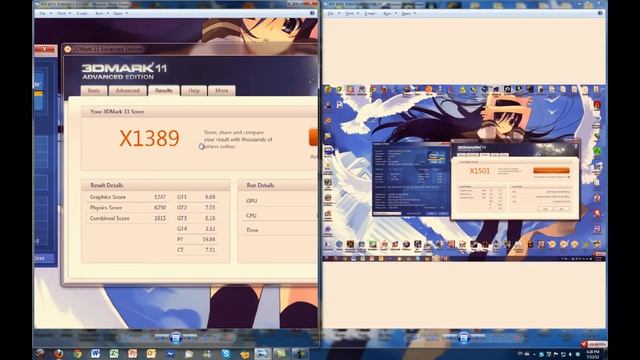
Task: Launch Firefox from taskbar
Action: coord(58,354)
